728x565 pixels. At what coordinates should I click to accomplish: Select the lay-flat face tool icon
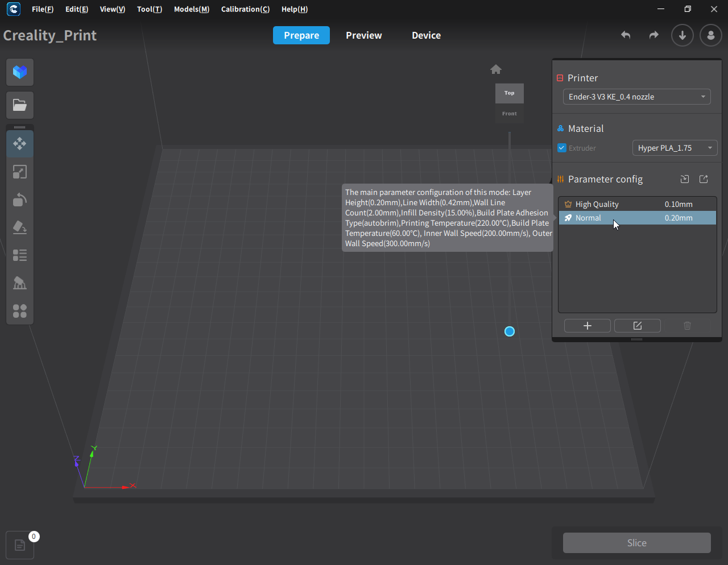pyautogui.click(x=20, y=227)
